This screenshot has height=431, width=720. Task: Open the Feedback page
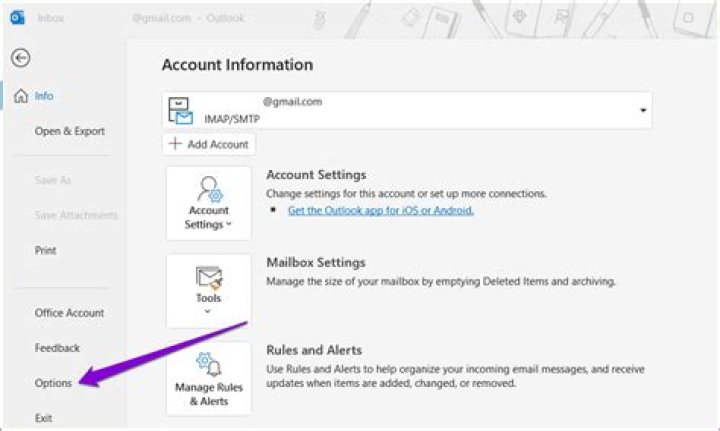(57, 348)
